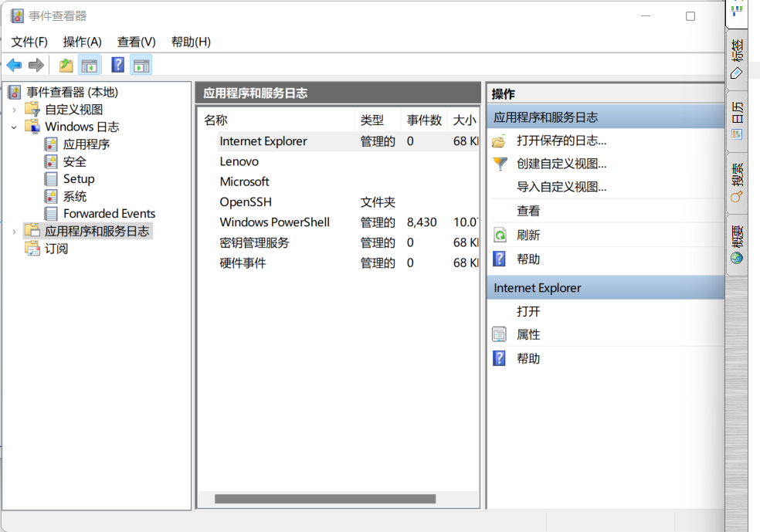This screenshot has height=532, width=760.
Task: Select Windows 日志 folder
Action: 82,127
